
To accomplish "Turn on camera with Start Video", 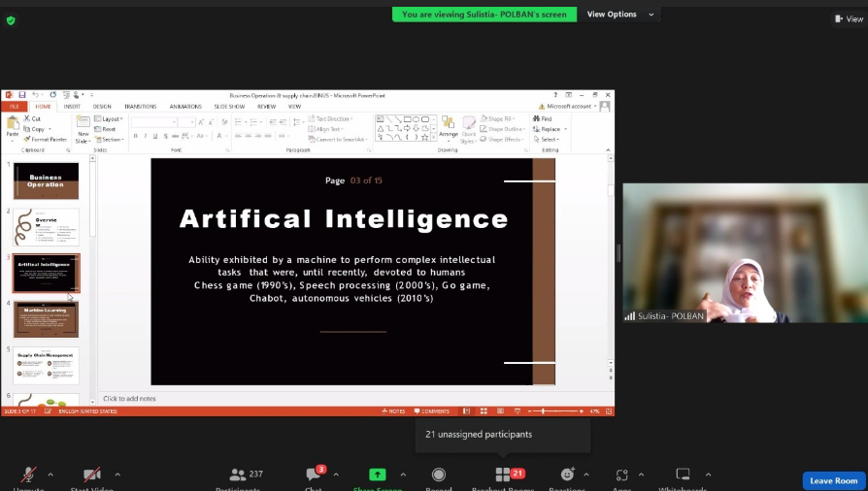I will [x=92, y=475].
